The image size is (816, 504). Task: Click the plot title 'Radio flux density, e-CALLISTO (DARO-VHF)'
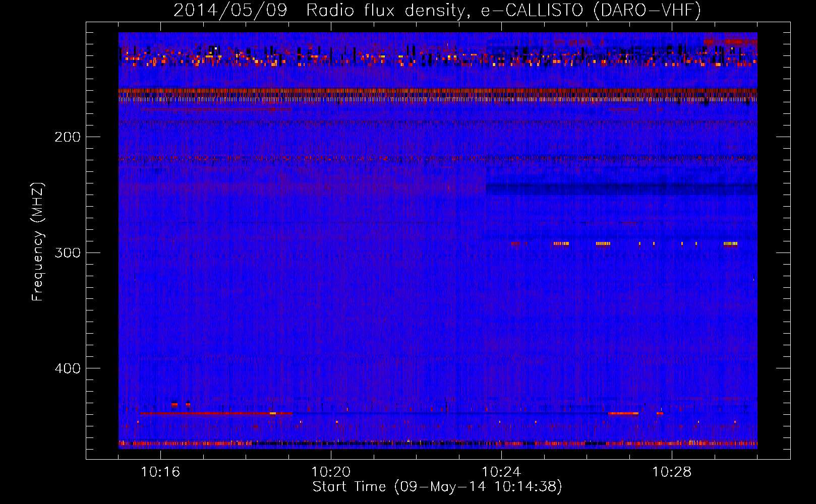[503, 10]
